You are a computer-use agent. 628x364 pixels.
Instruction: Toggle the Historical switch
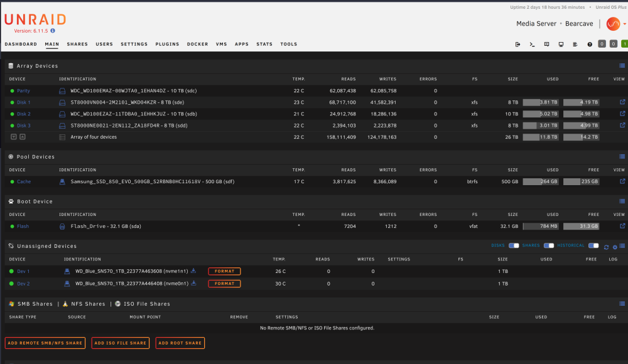pyautogui.click(x=593, y=245)
